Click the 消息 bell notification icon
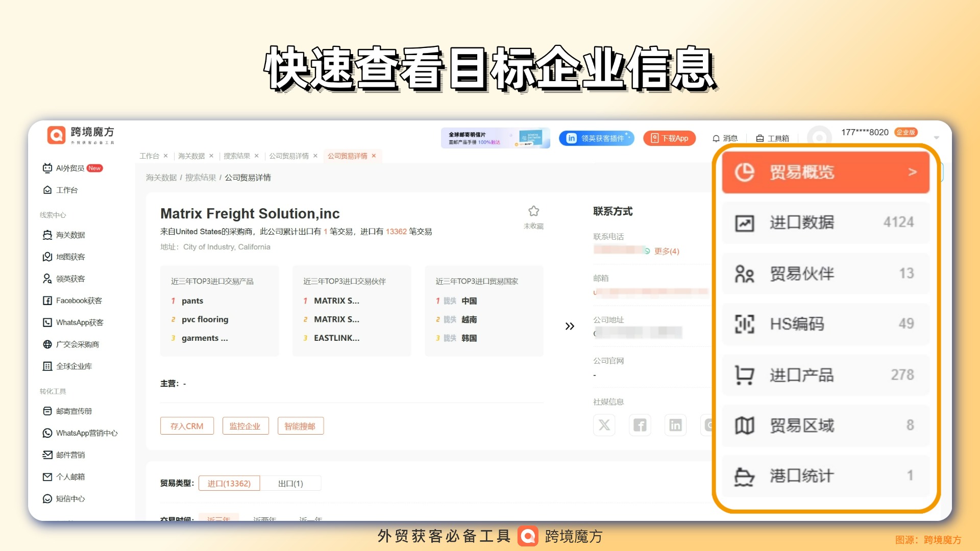This screenshot has width=980, height=551. click(x=716, y=138)
